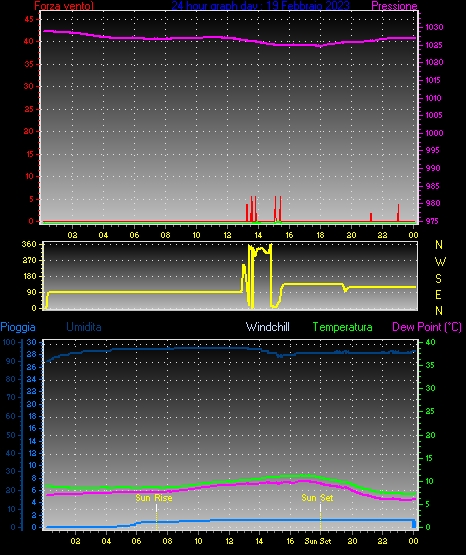Click the Pressione axis title
The image size is (466, 555).
(x=394, y=6)
